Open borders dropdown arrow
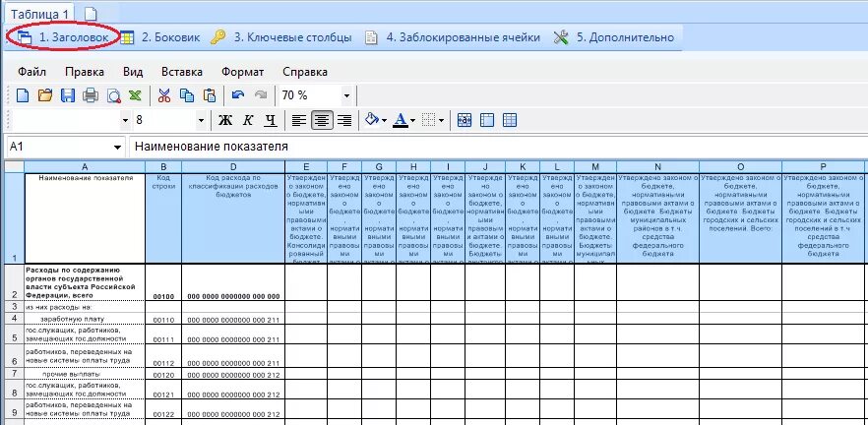This screenshot has width=868, height=425. (441, 121)
